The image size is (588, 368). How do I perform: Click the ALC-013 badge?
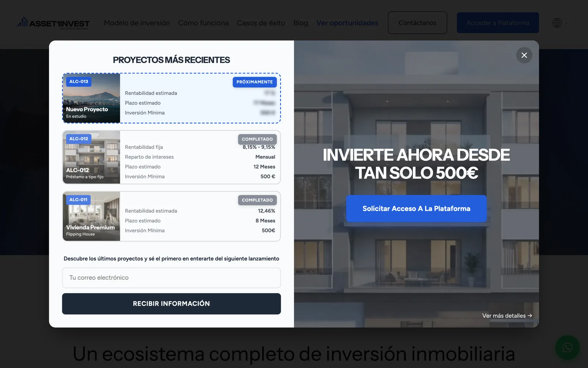pos(79,82)
